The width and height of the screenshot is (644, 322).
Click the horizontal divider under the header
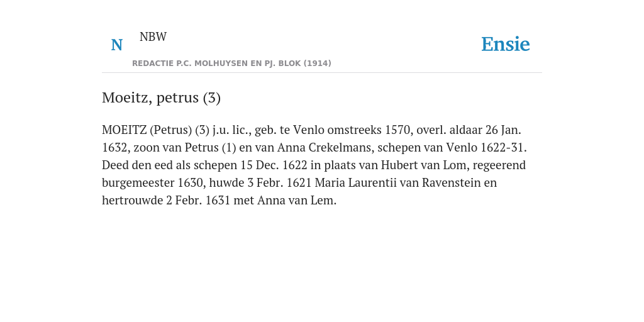[x=322, y=73]
